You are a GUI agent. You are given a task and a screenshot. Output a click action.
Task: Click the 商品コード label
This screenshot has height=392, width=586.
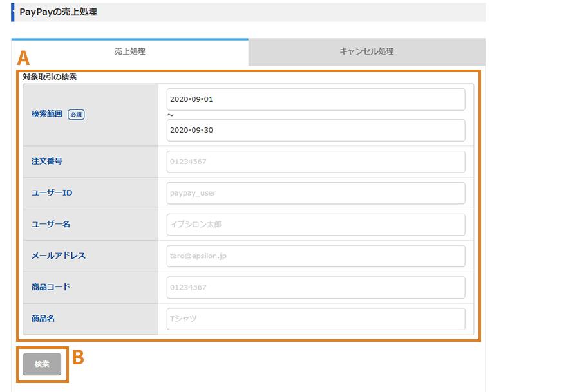51,287
